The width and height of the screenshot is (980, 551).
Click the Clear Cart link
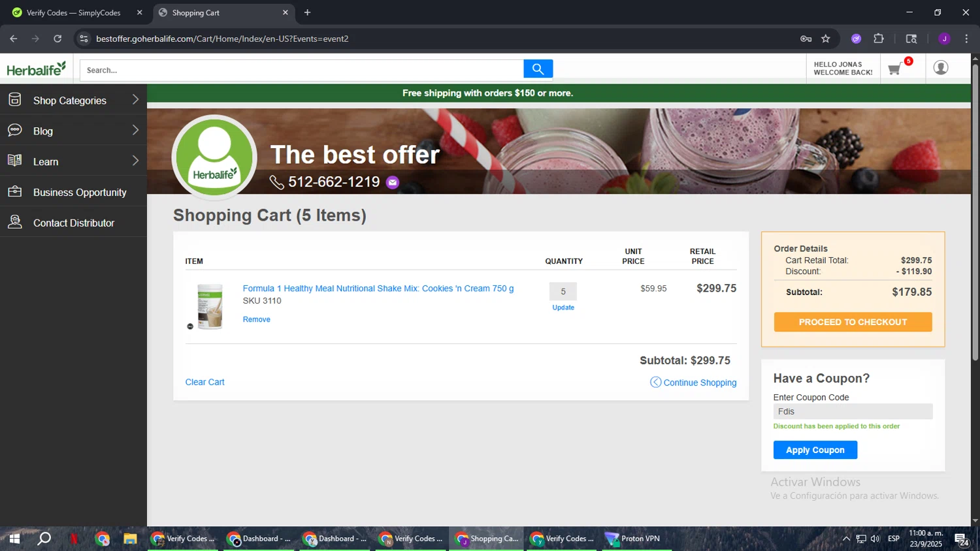(x=204, y=382)
